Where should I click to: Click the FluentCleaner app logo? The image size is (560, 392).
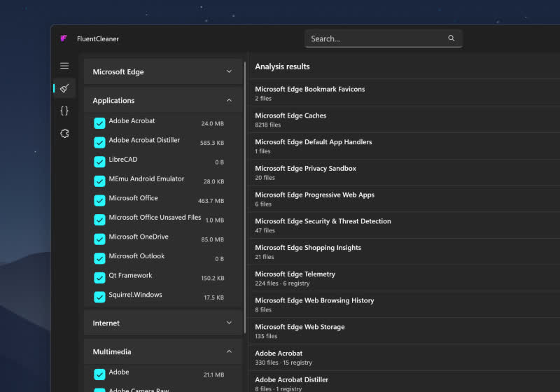[x=64, y=38]
